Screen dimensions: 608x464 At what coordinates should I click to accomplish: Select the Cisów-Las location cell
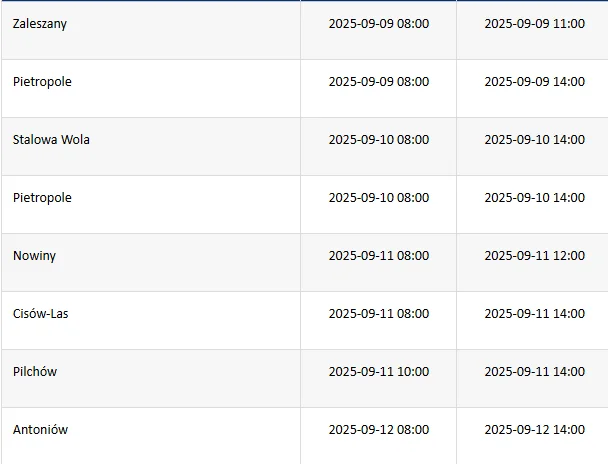tap(40, 314)
